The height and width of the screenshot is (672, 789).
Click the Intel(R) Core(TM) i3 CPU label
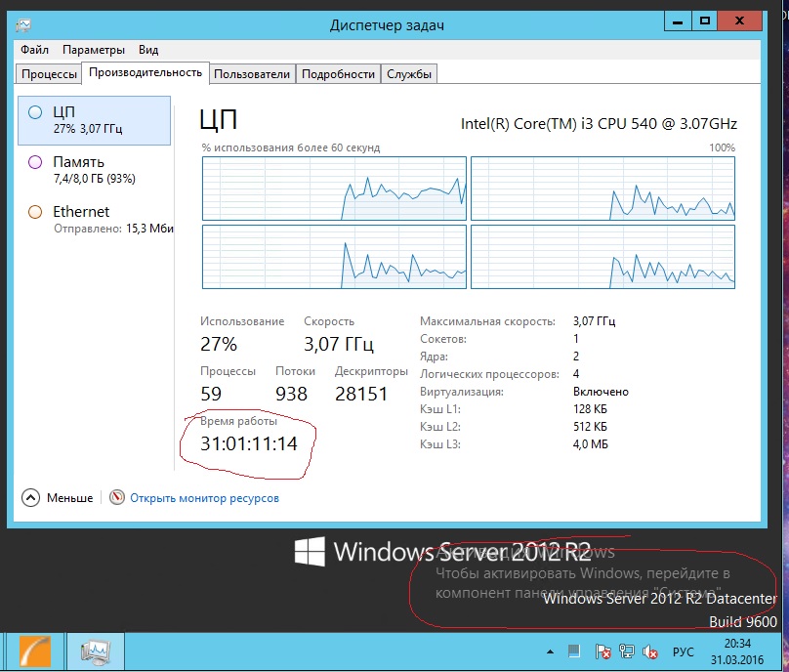click(x=599, y=124)
